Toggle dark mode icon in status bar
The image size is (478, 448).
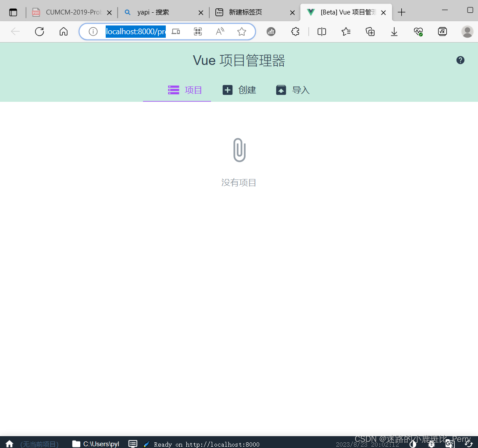click(x=413, y=444)
